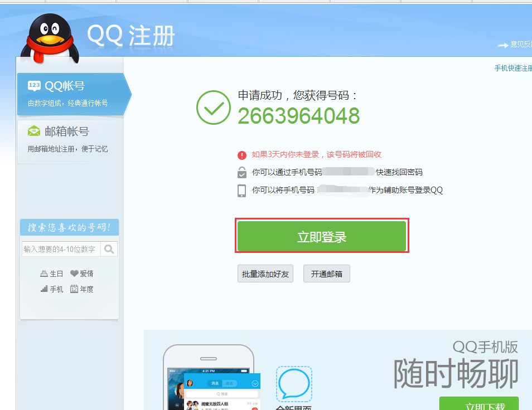The width and height of the screenshot is (532, 410).
Task: Choose the 生日 number category
Action: pyautogui.click(x=51, y=274)
